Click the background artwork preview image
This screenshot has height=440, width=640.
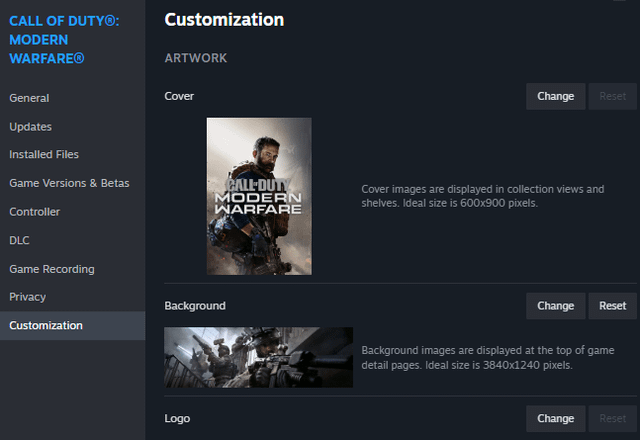click(x=258, y=357)
